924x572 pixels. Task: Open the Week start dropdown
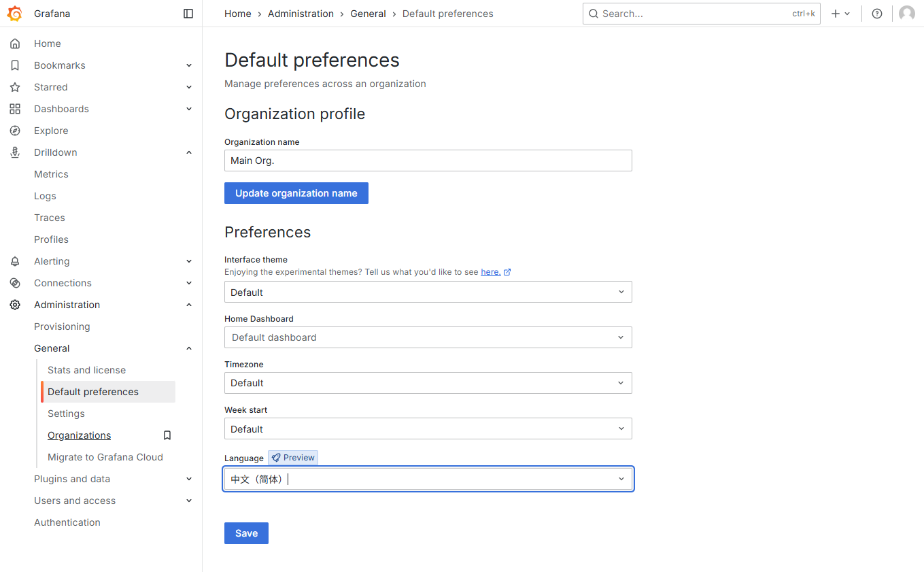[428, 428]
